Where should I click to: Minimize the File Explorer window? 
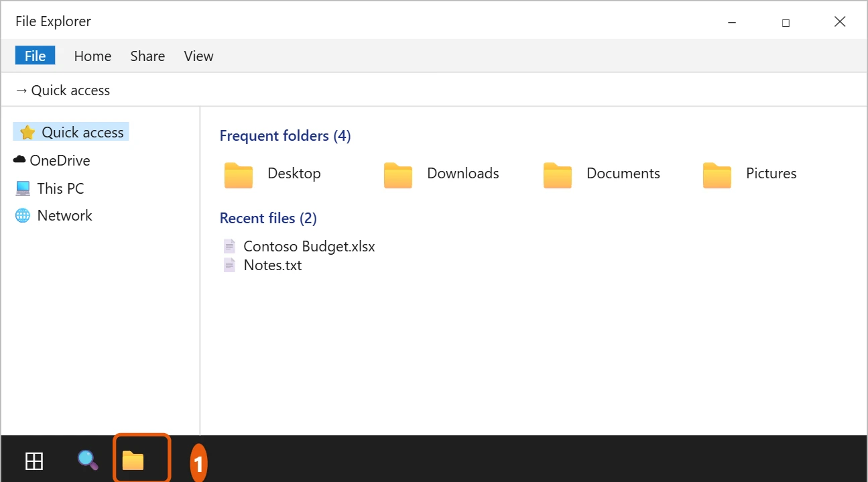731,22
